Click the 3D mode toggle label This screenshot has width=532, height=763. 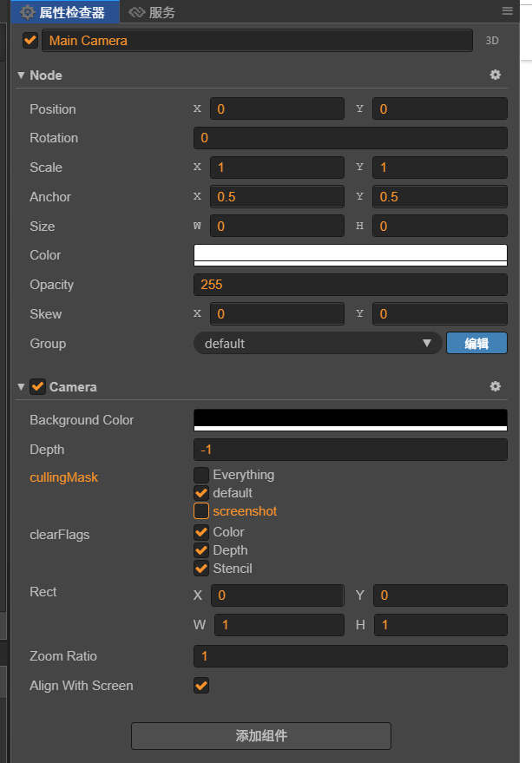pyautogui.click(x=492, y=41)
